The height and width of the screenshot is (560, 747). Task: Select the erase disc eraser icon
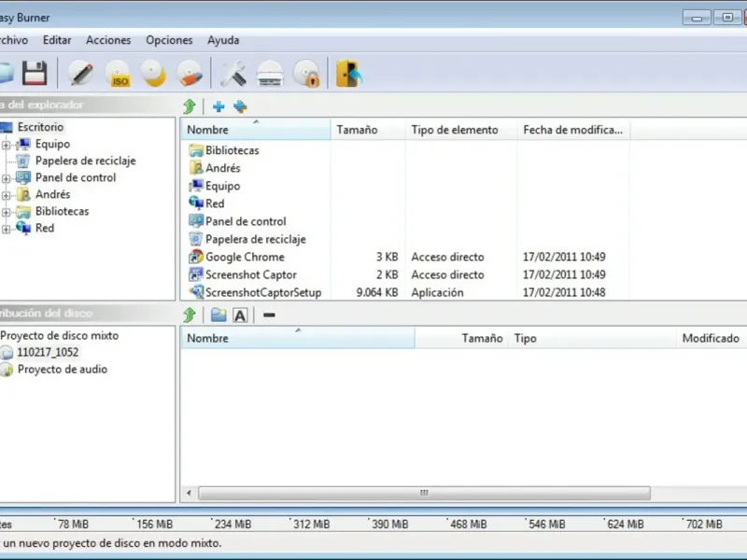[x=190, y=74]
